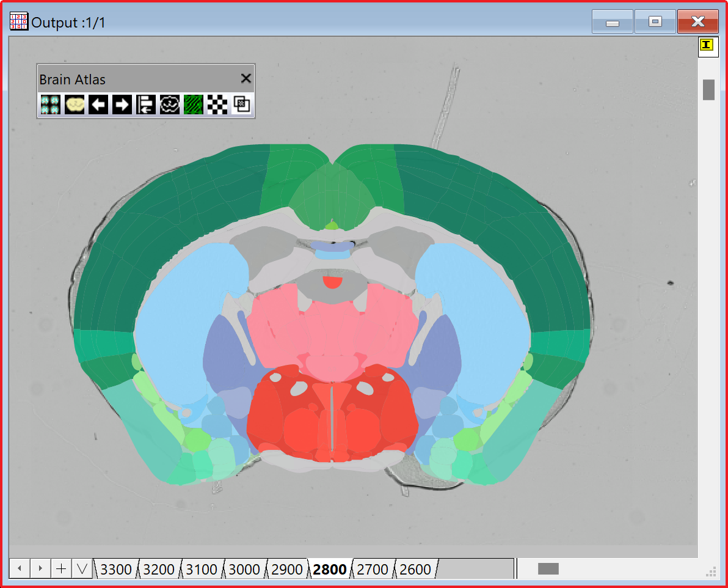The height and width of the screenshot is (588, 728).
Task: Click the plus button near the tabs
Action: tap(60, 568)
